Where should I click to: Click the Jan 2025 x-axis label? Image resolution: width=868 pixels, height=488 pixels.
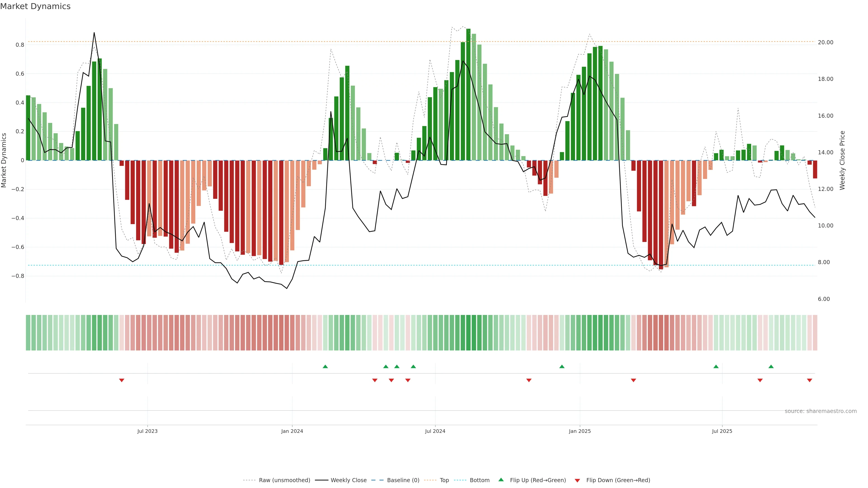(x=580, y=431)
